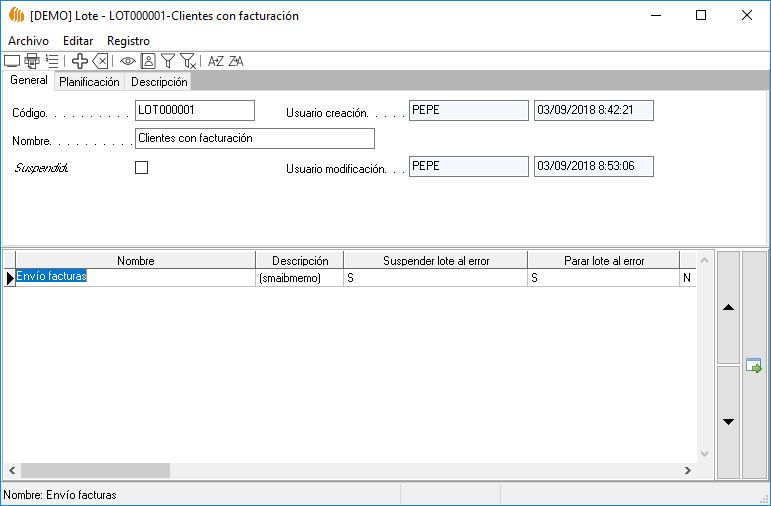Move row up with up arrow button
The image size is (771, 506).
click(x=729, y=308)
